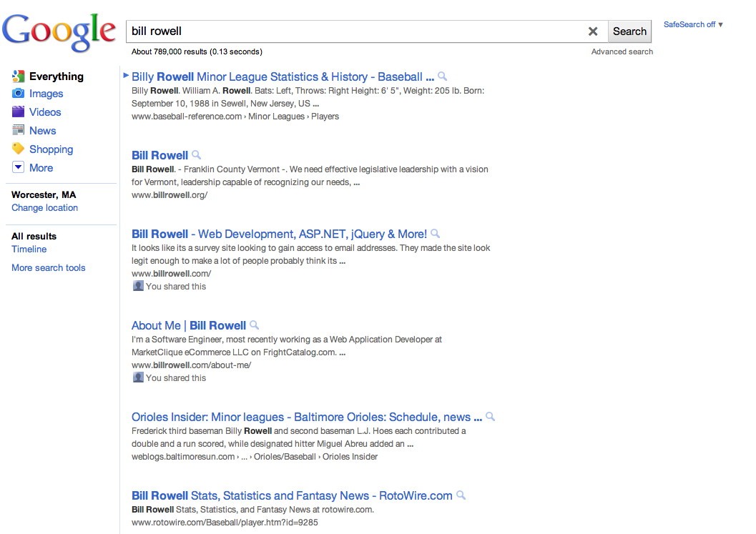Click www.billrowell.com/about-me/ URL text

tap(191, 365)
